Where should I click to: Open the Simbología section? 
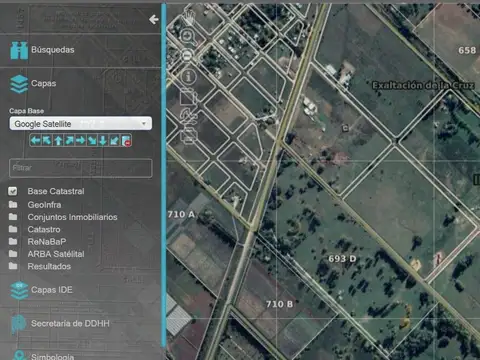[x=43, y=355]
